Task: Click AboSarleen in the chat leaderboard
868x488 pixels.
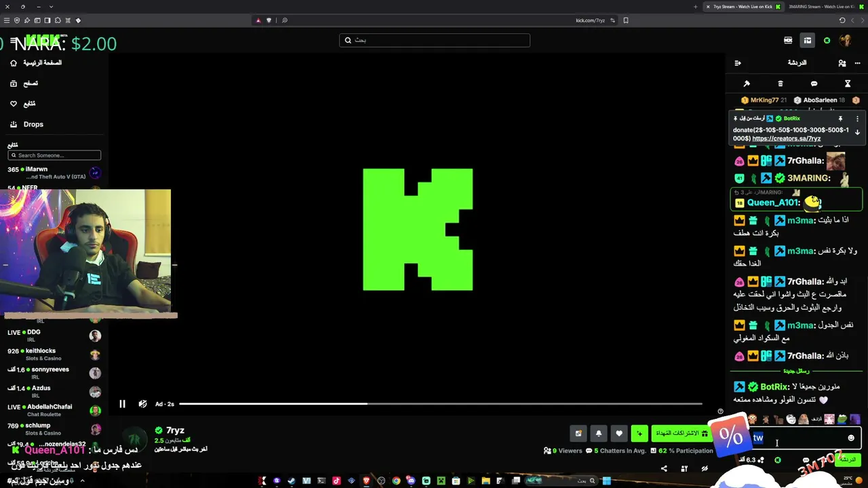Action: coord(820,100)
